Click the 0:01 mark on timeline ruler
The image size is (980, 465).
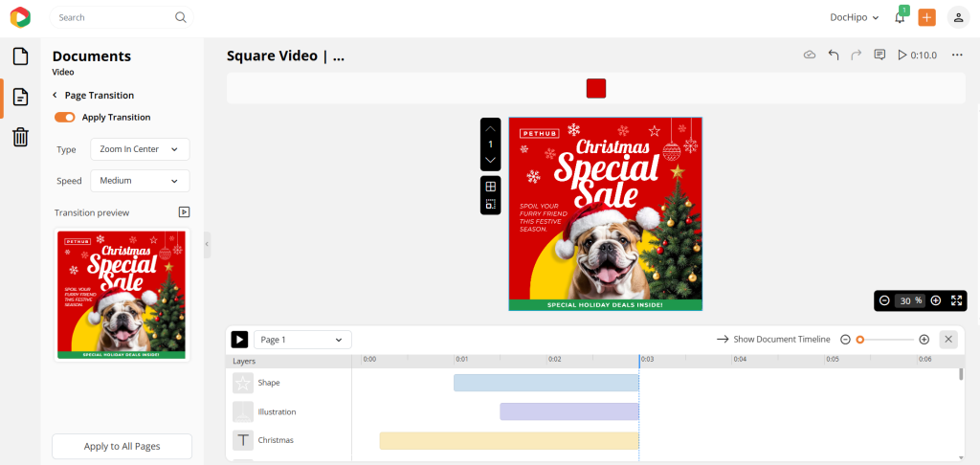point(461,360)
